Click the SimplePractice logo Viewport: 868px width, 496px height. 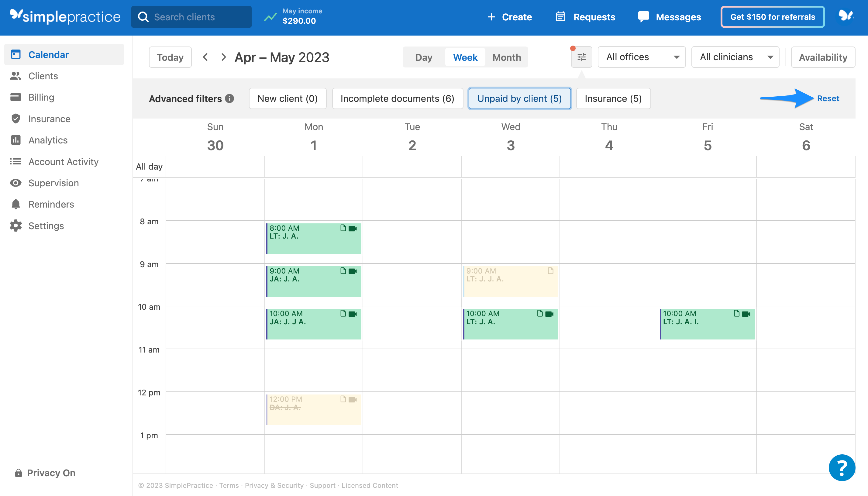(x=65, y=16)
